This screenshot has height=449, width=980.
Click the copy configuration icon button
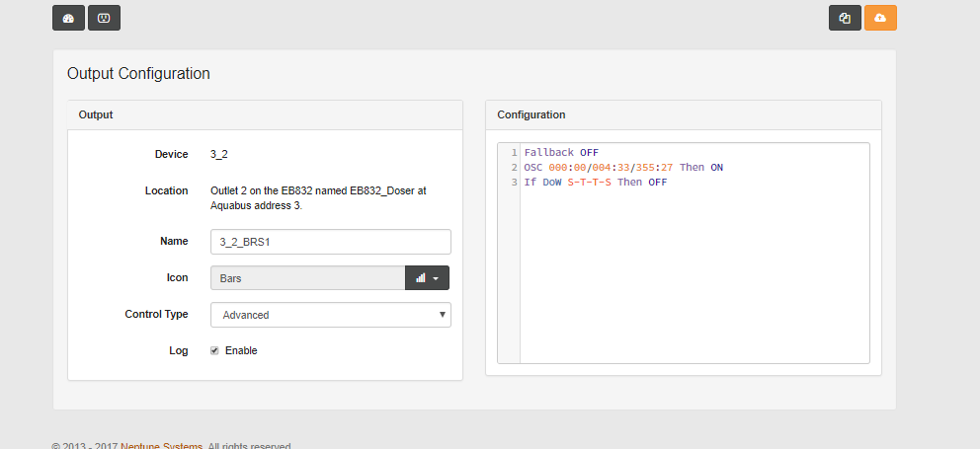(845, 18)
